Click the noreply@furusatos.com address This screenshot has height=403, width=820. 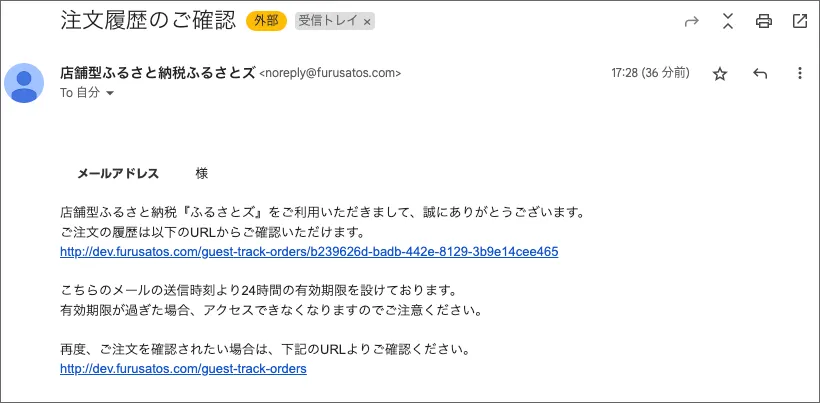tap(331, 73)
